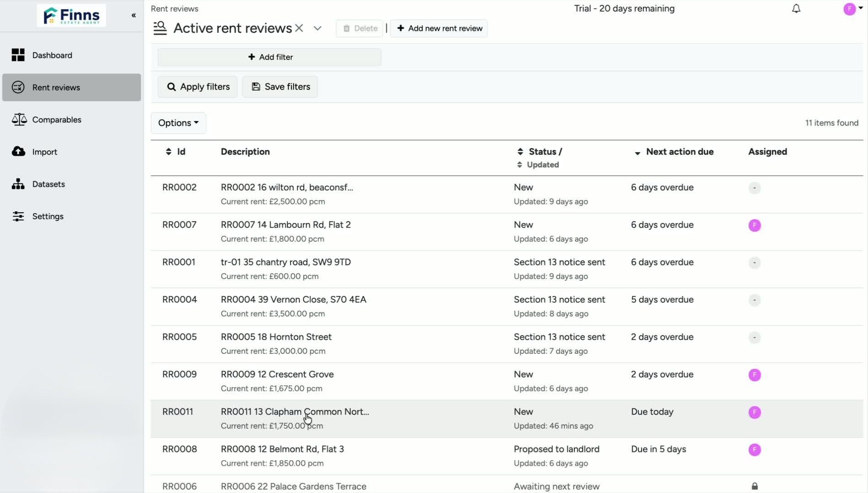Click 'Updated: 46 mins ago' text
Screen dimensions: 868x493
point(553,426)
